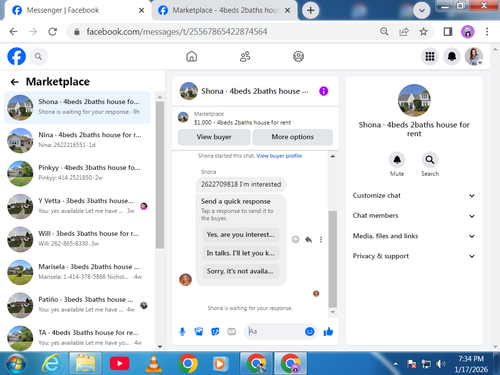Click the browser share page icon
Screen dimensions: 500x375
[x=404, y=32]
